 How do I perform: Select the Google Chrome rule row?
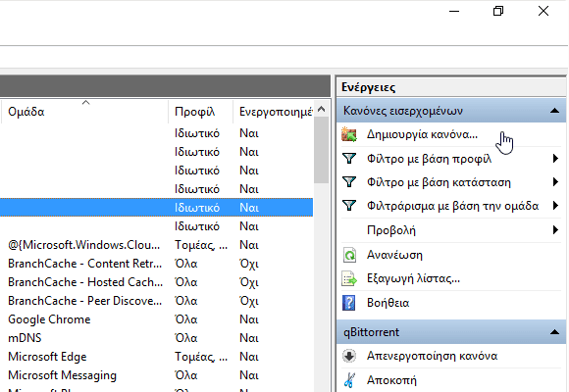click(x=156, y=319)
